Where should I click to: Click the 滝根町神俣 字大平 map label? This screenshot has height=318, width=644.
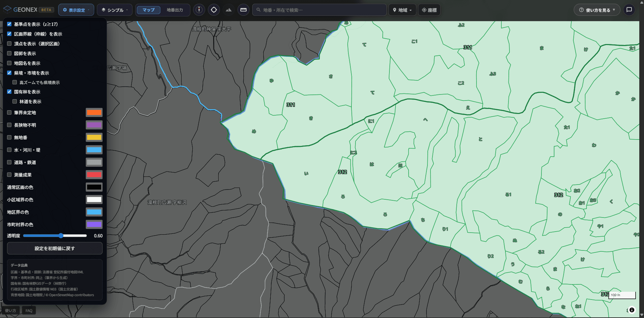coord(212,29)
